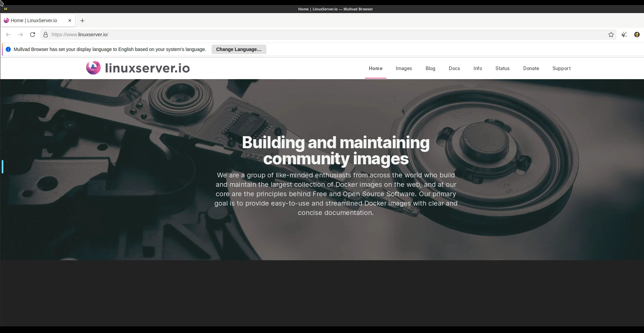Image resolution: width=644 pixels, height=333 pixels.
Task: Close the Home | LinuxServer.io tab
Action: (x=70, y=20)
